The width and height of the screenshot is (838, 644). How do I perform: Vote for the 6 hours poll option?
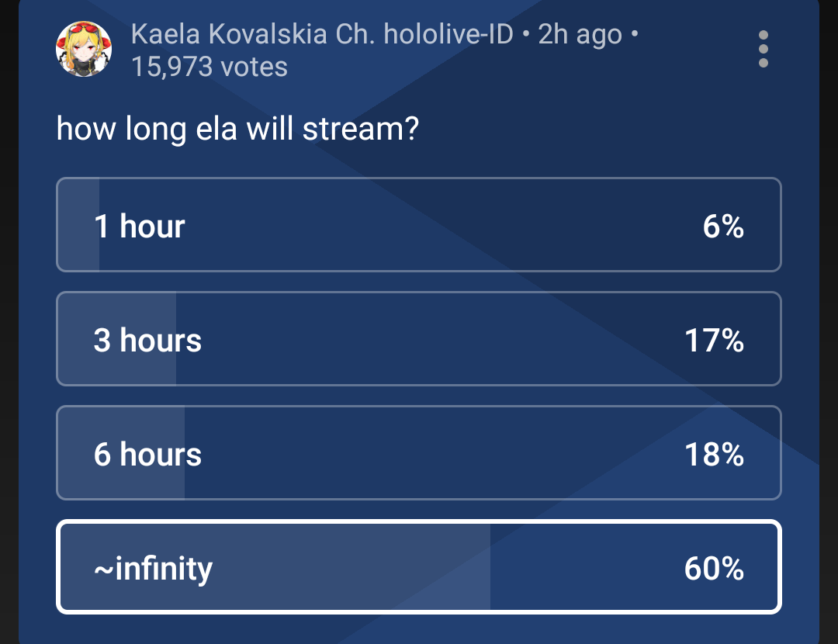418,452
